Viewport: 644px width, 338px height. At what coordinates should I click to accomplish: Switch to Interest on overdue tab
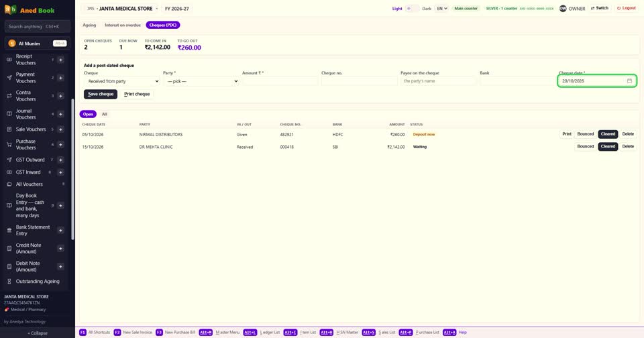click(x=122, y=25)
